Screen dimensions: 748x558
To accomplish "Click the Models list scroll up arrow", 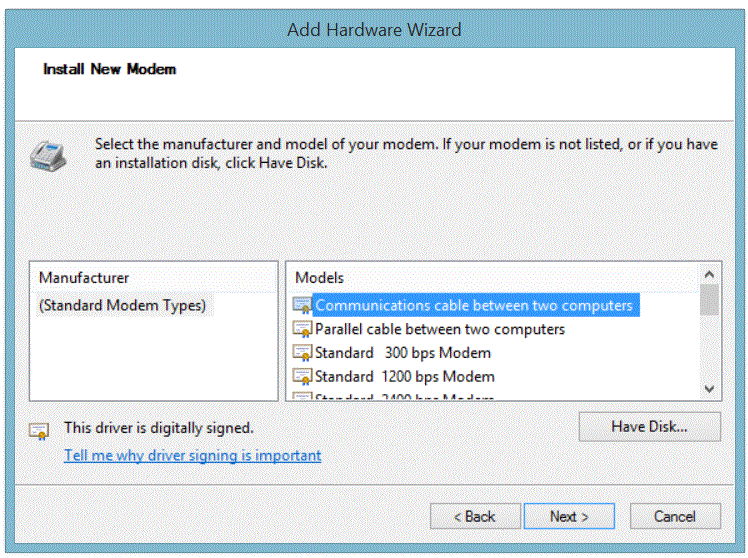I will point(709,274).
